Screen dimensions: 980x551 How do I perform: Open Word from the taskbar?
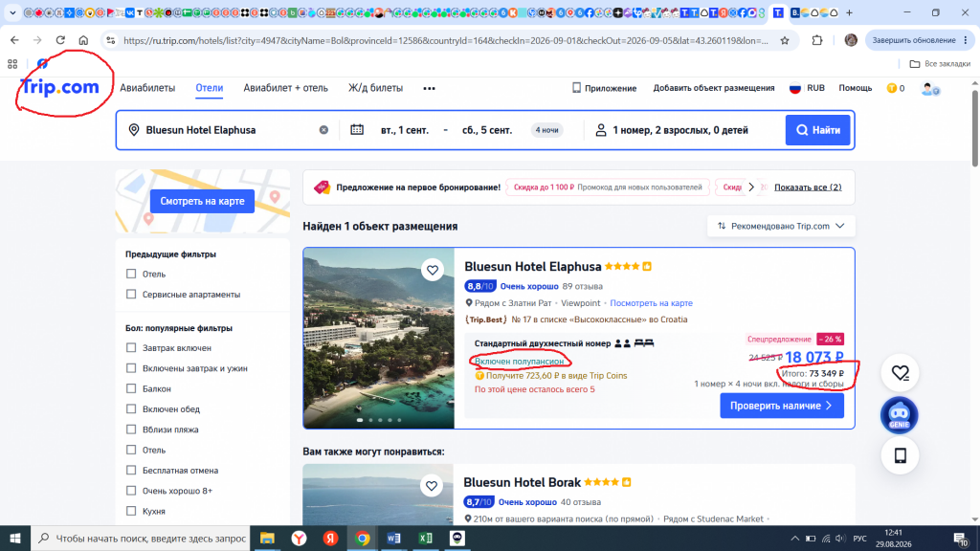pyautogui.click(x=393, y=538)
